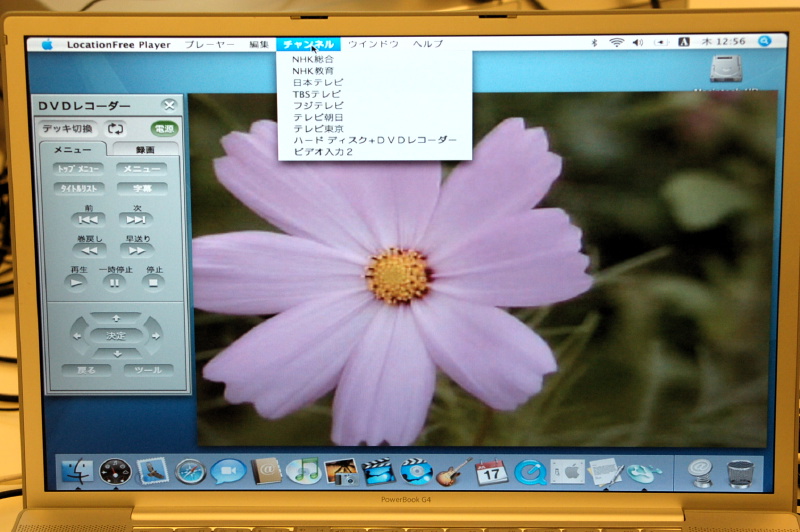The height and width of the screenshot is (532, 800).
Task: Click the refresh arrows icon beside デッキ切換
Action: click(x=115, y=129)
